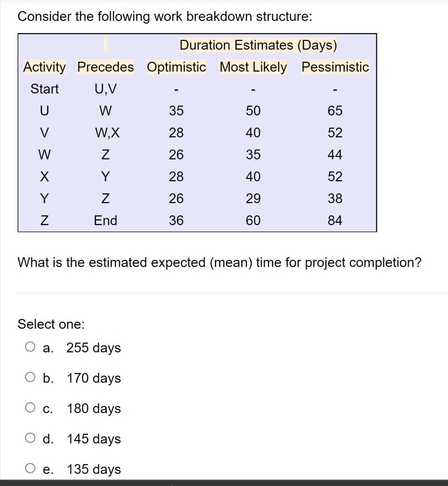Select answer option e, 135 days
The width and height of the screenshot is (448, 486).
(x=30, y=468)
